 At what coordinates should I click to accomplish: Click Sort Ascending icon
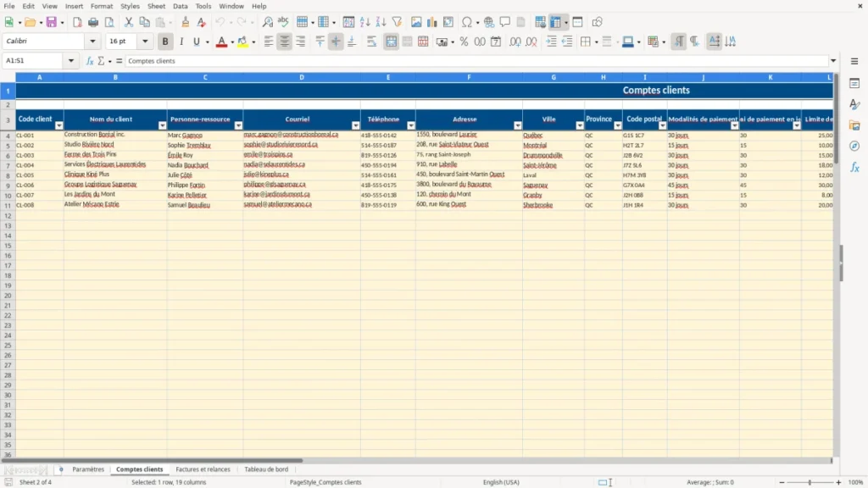[364, 22]
